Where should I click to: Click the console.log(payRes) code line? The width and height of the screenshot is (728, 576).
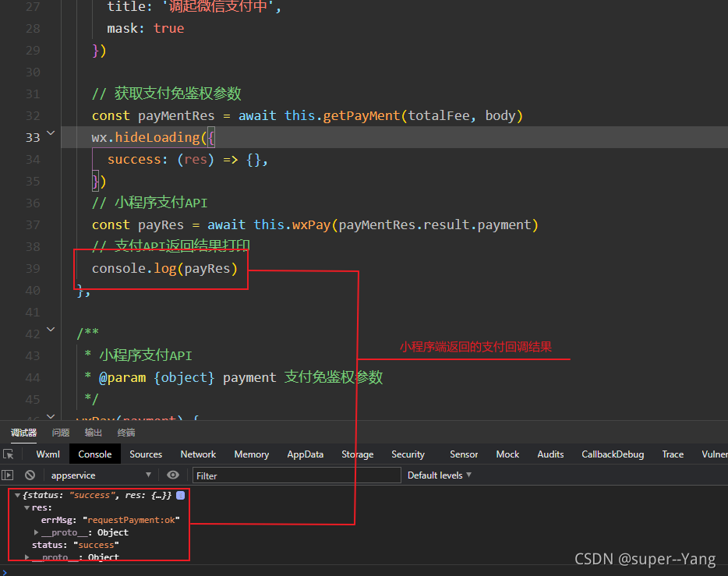164,269
